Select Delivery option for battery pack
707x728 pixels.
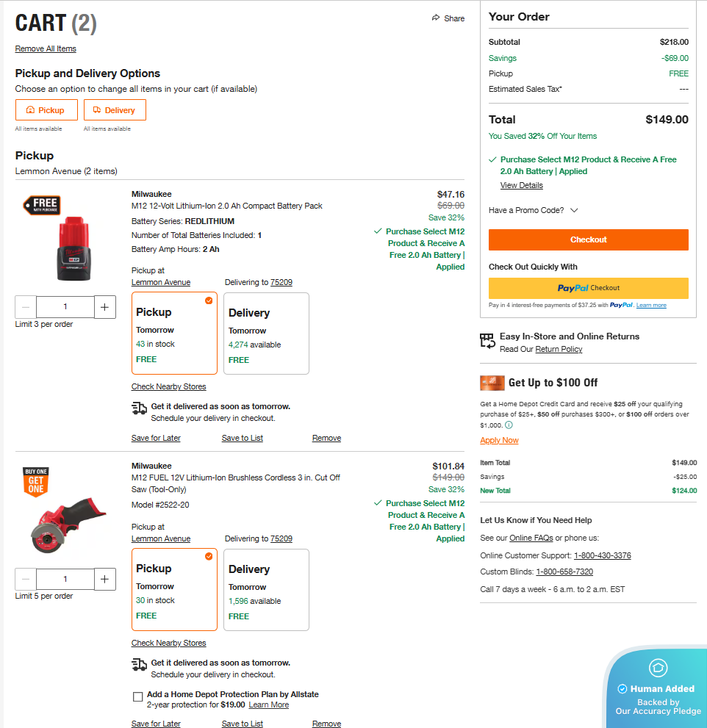click(266, 334)
